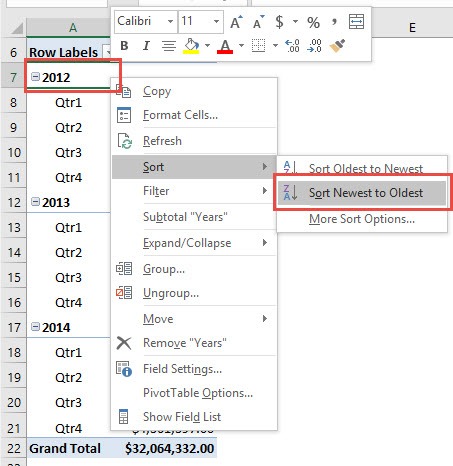Collapse the 2014 year group
The height and width of the screenshot is (466, 453).
(35, 327)
